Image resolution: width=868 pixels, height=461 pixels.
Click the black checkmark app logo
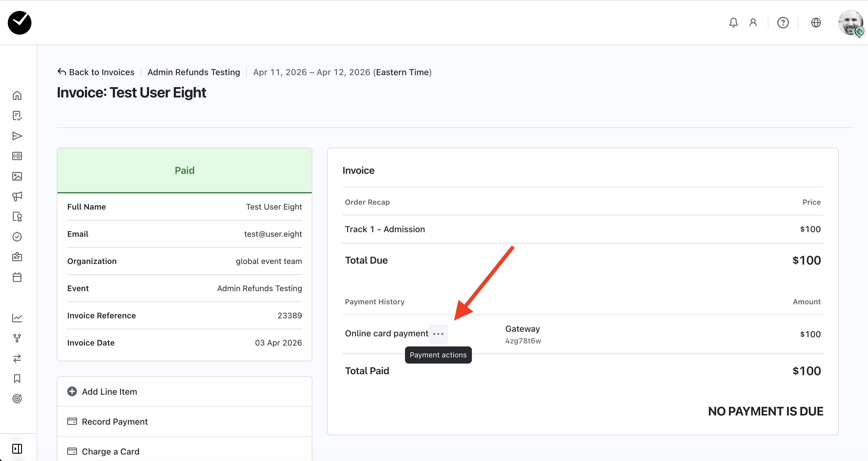coord(20,23)
